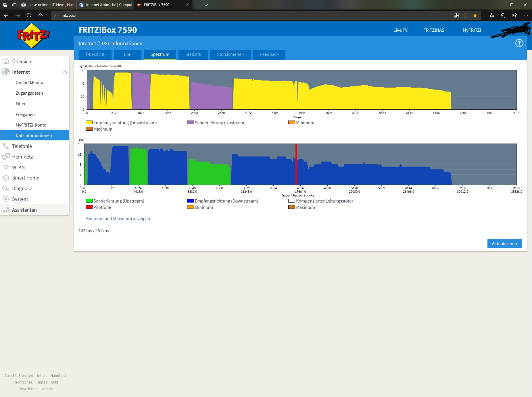The height and width of the screenshot is (397, 532).
Task: Switch to the heise online browser tab
Action: pyautogui.click(x=48, y=5)
